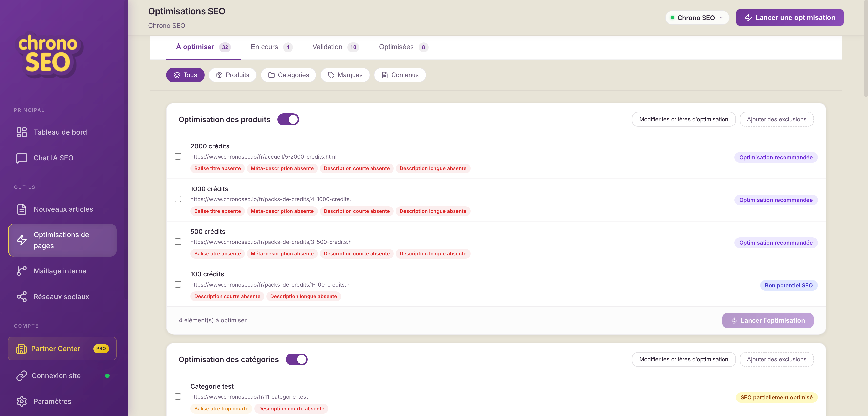
Task: Click the folder icon in Catégories filter
Action: [271, 75]
